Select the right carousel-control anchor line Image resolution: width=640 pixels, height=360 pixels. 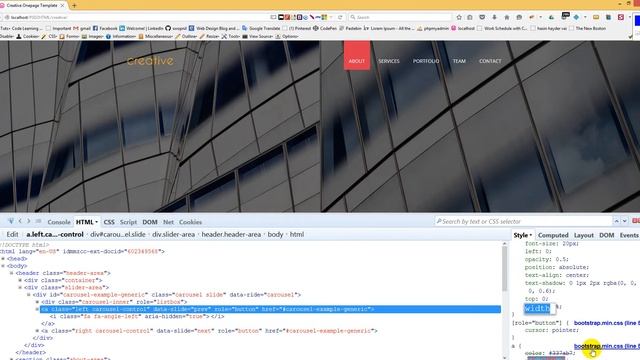pyautogui.click(x=209, y=331)
